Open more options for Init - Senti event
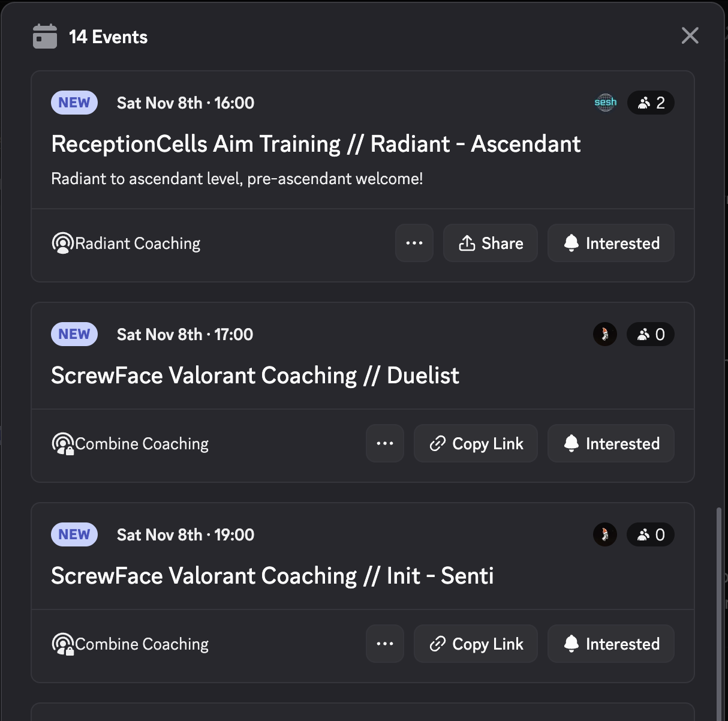Screen dimensions: 728x721 coord(385,644)
